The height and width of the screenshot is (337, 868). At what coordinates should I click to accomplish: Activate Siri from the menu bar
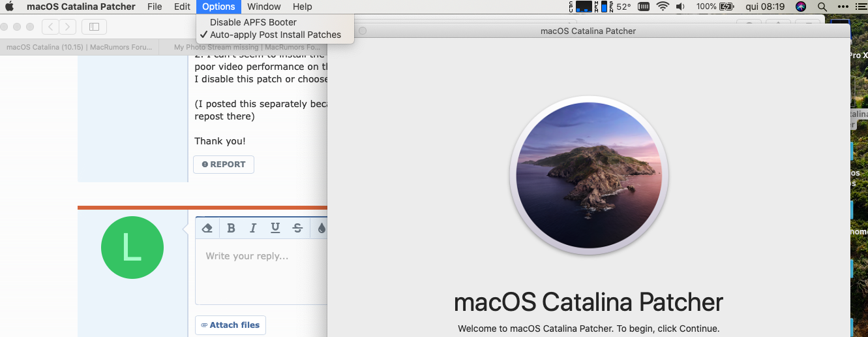pos(801,7)
